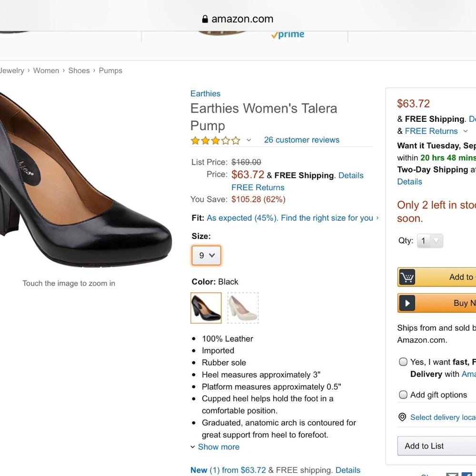Click the shopping cart icon on Add button
Viewport: 476px width, 476px height.
[407, 277]
